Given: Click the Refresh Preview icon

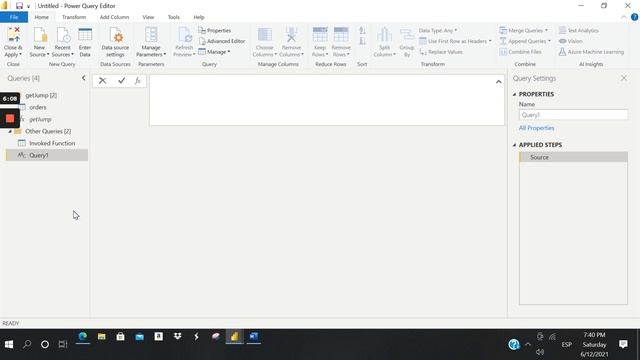Looking at the screenshot, I should point(184,35).
